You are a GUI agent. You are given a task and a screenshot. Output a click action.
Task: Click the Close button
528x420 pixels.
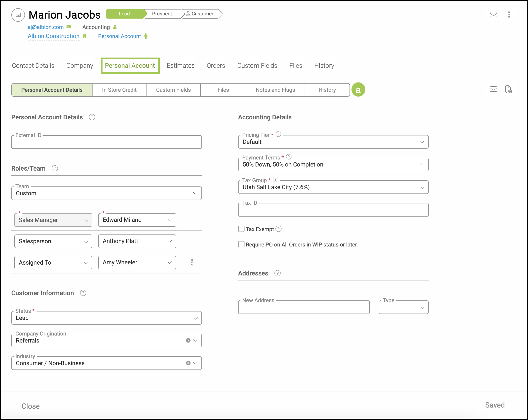tap(31, 406)
